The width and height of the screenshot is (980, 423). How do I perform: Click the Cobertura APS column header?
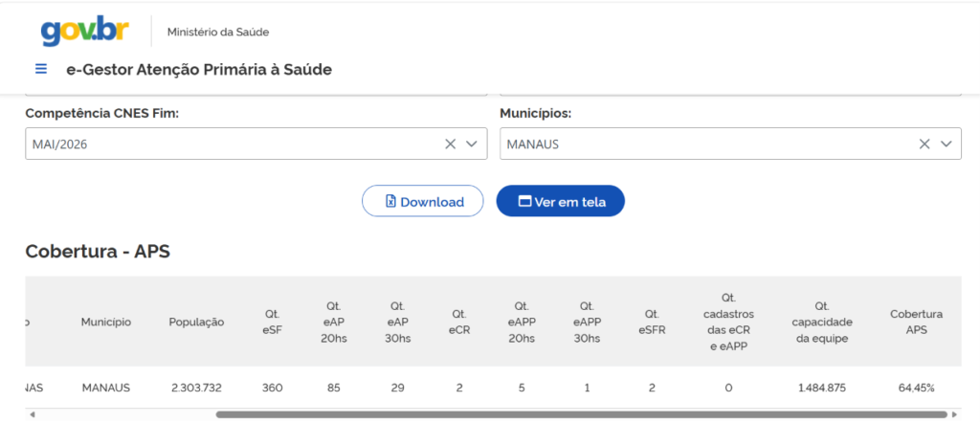[x=916, y=322]
